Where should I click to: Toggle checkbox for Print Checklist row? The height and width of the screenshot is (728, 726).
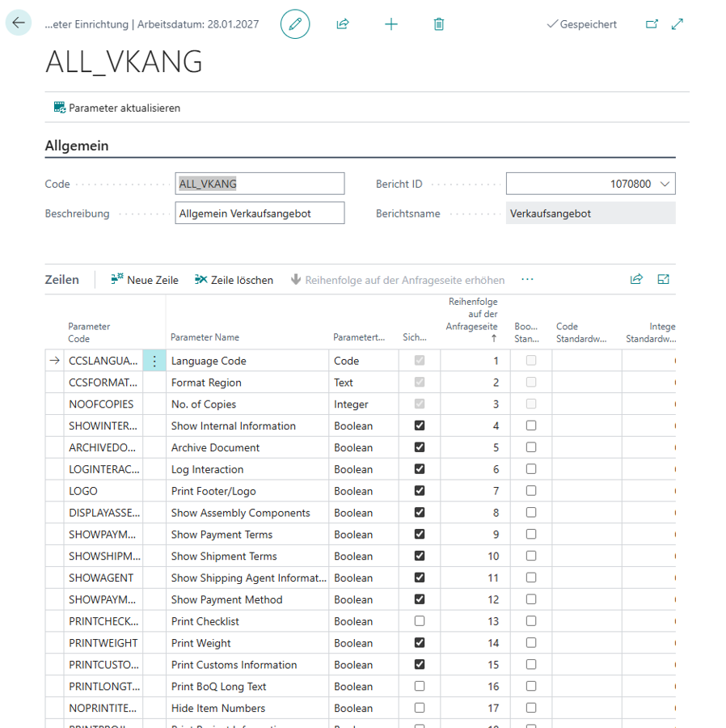click(x=419, y=621)
